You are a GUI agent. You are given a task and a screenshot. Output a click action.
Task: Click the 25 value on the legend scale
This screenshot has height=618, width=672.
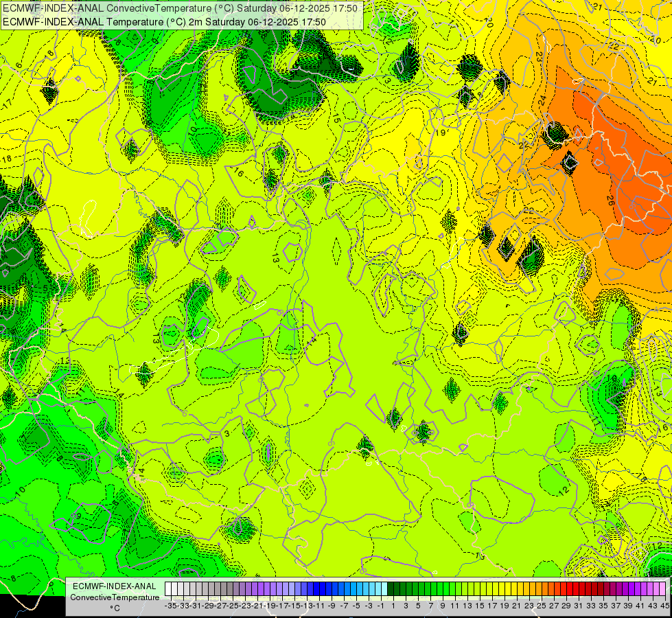click(542, 606)
